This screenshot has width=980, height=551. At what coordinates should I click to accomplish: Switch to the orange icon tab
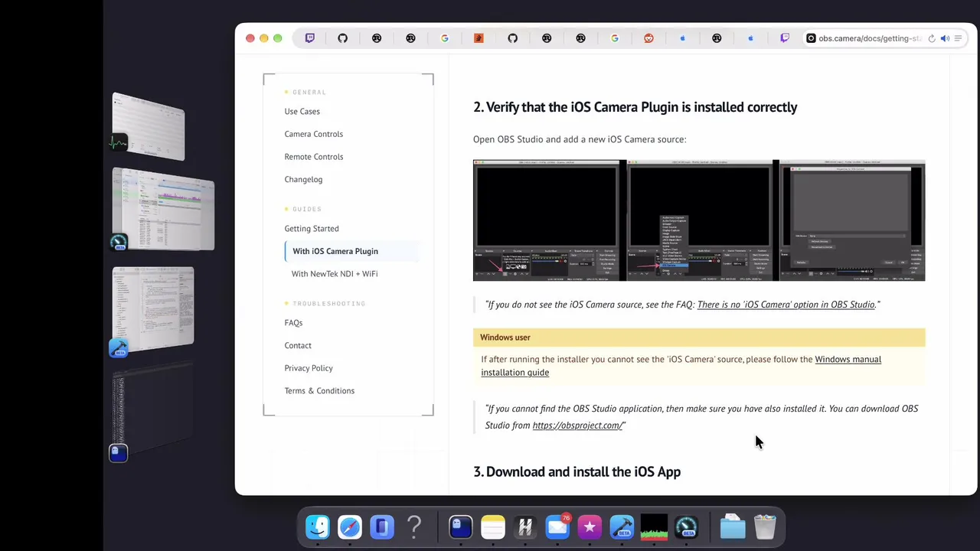pos(479,38)
